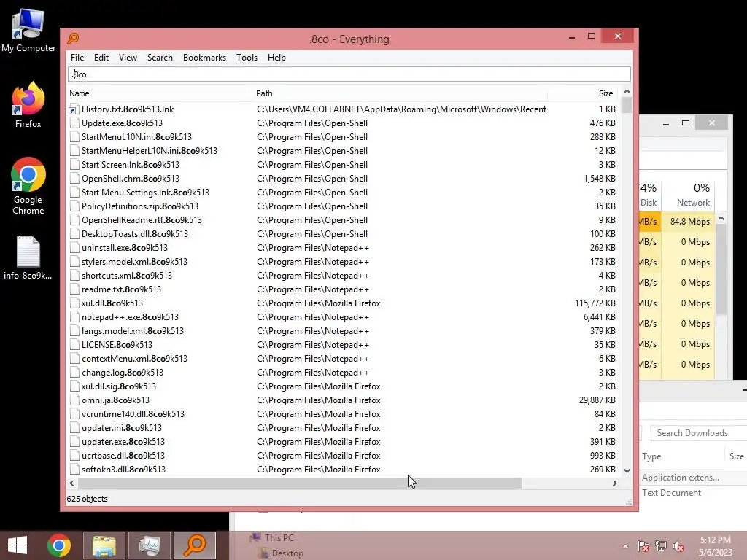Screen dimensions: 747x560
Task: Select the History.txt.8co9k513.lnk shortcut file icon
Action: pyautogui.click(x=74, y=109)
